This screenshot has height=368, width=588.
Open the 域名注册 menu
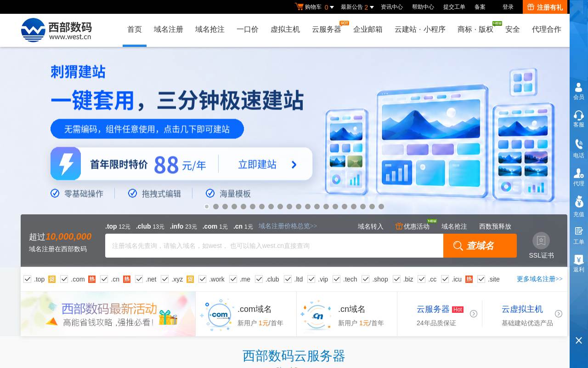coord(169,29)
